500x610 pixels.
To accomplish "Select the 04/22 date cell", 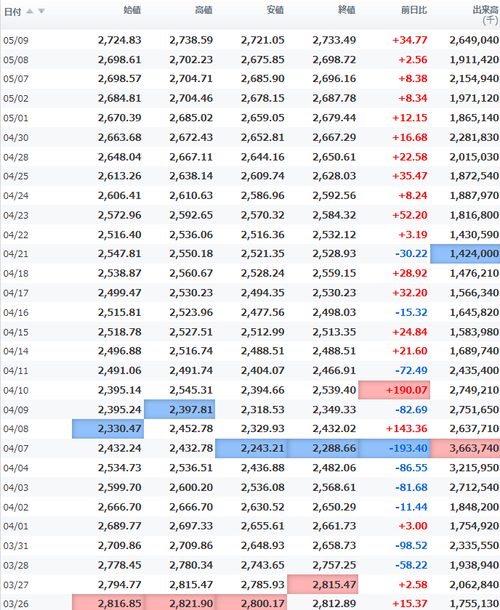I will pos(16,235).
